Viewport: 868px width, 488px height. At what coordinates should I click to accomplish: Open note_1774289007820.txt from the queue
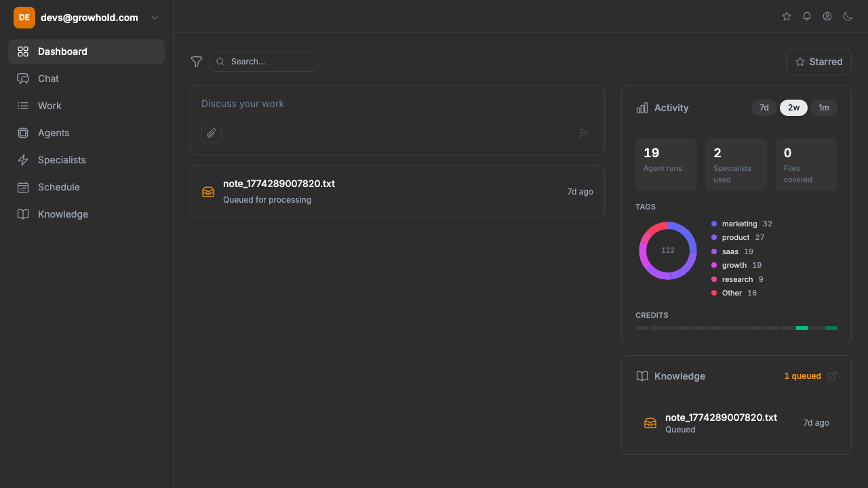(x=278, y=184)
